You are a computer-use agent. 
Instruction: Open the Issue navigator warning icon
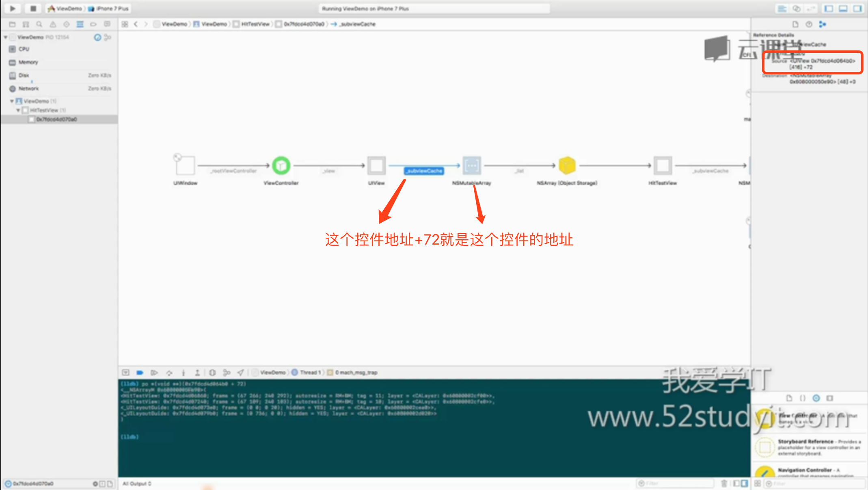(x=53, y=24)
